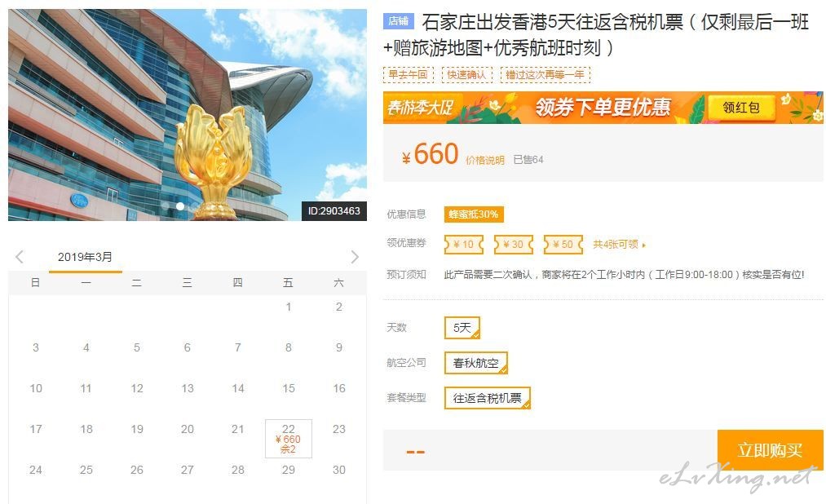Image resolution: width=826 pixels, height=504 pixels.
Task: Open the Golden Bauhinia product photo
Action: tap(188, 115)
